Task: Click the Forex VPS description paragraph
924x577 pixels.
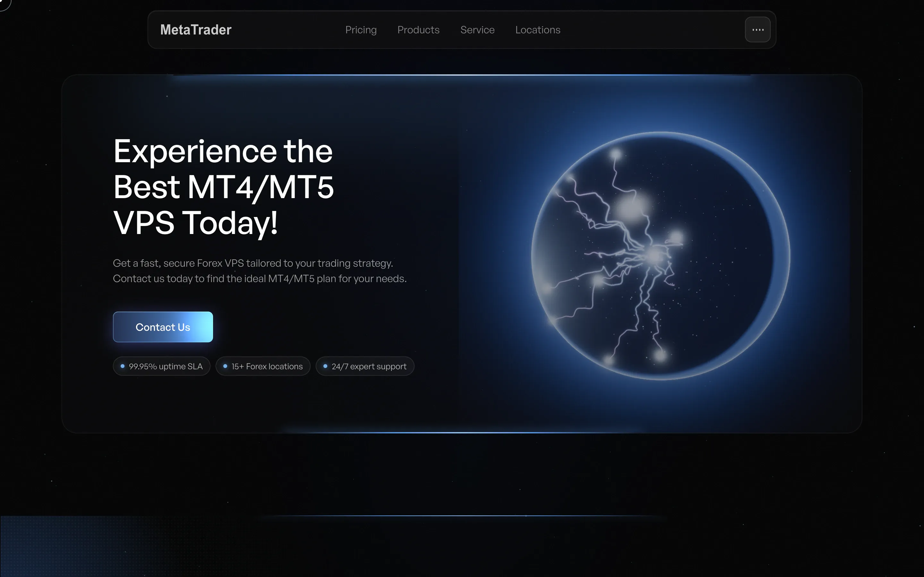Action: coord(260,271)
